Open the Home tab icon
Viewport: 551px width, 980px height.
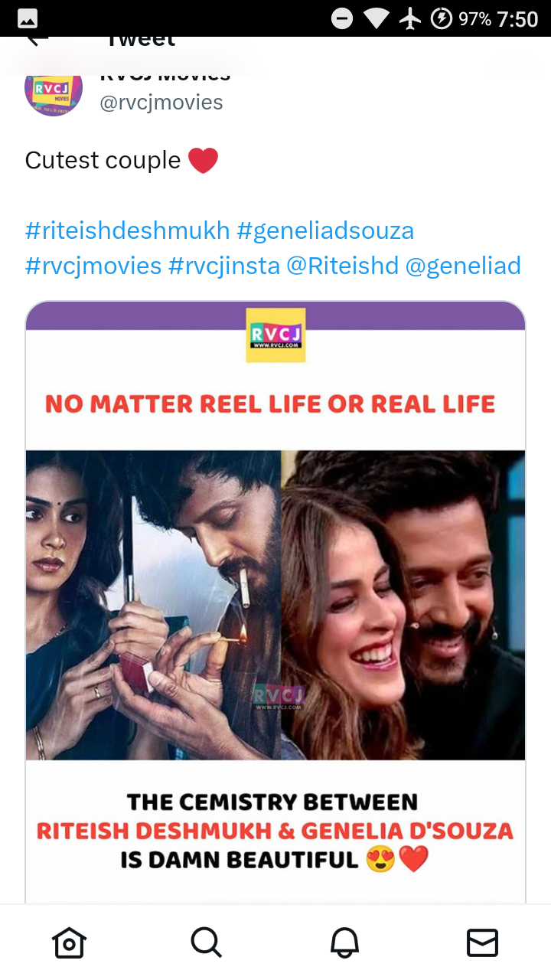(69, 942)
